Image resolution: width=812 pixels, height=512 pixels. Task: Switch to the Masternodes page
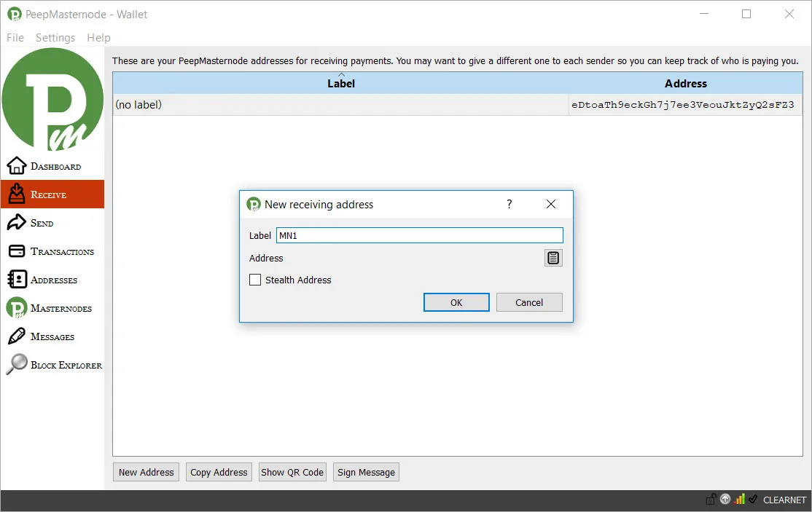(x=52, y=308)
